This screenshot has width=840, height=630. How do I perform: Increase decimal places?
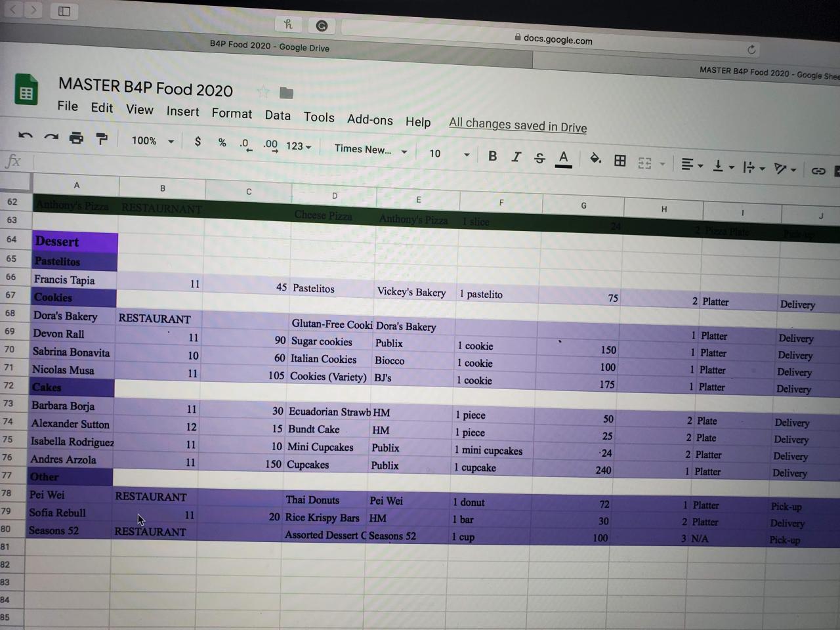[270, 146]
